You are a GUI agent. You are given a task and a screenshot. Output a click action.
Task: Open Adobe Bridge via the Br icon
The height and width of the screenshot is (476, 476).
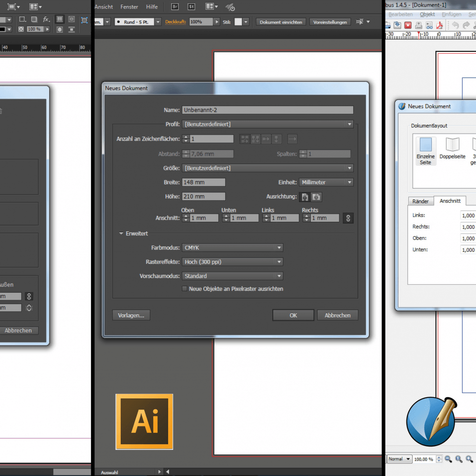175,7
